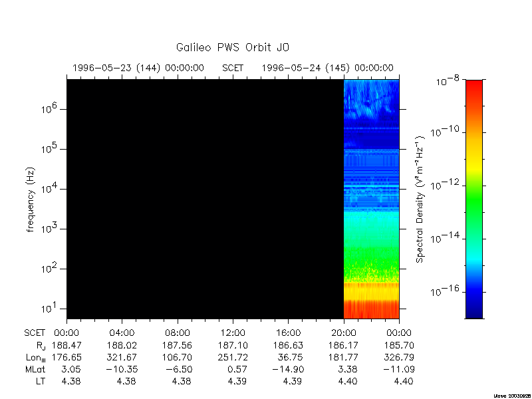Select the MLat value "-14.90"
The height and width of the screenshot is (399, 532).
[287, 369]
